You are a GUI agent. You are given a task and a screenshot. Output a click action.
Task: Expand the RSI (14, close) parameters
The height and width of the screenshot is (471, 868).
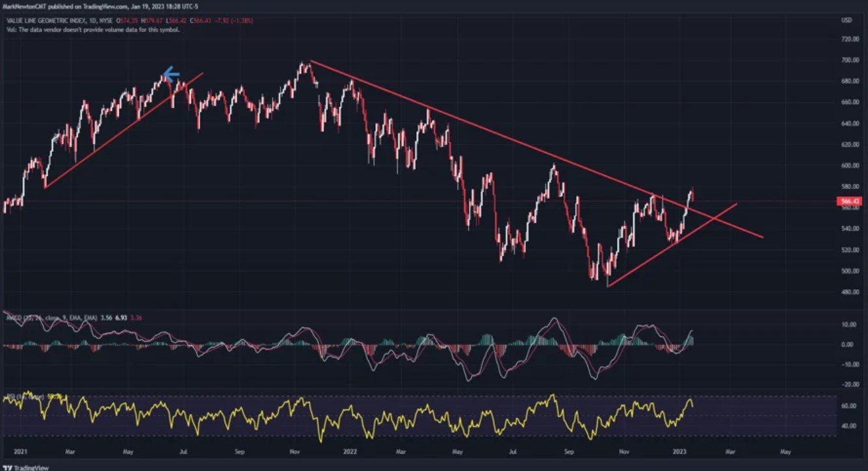click(x=31, y=396)
